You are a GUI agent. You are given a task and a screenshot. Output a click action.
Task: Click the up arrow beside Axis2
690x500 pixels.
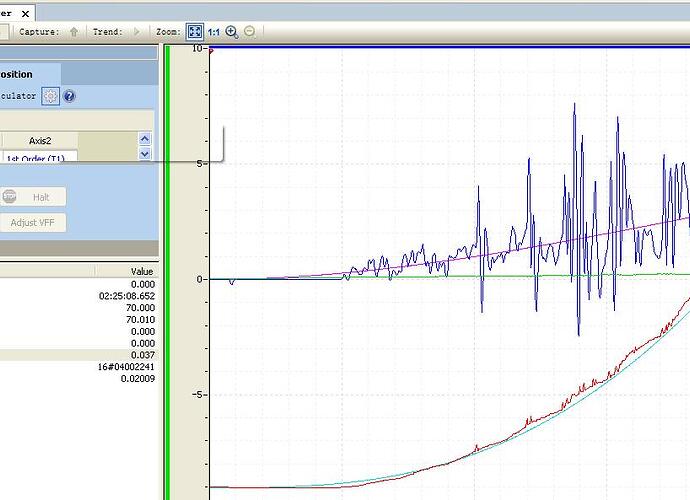coord(145,139)
